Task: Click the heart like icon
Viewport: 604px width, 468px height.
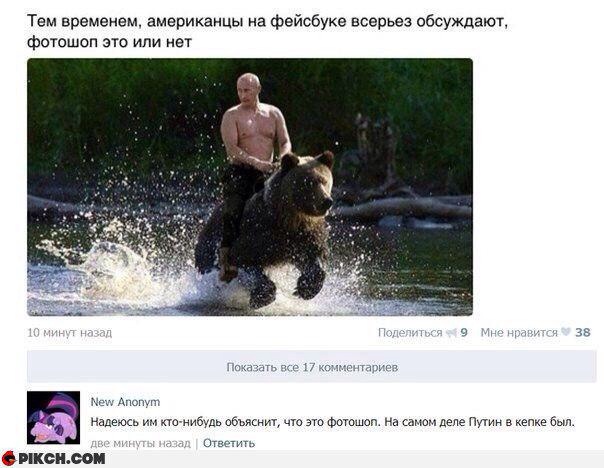Action: tap(565, 332)
